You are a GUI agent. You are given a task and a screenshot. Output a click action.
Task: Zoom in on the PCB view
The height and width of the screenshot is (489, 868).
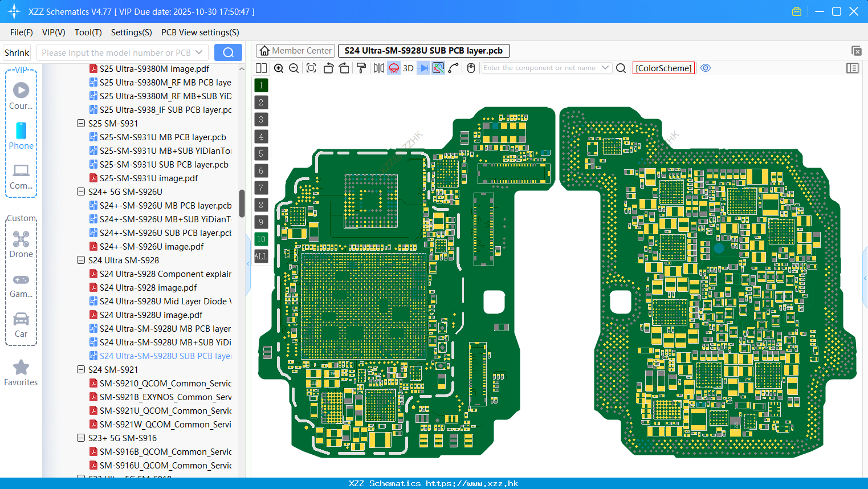coord(279,68)
